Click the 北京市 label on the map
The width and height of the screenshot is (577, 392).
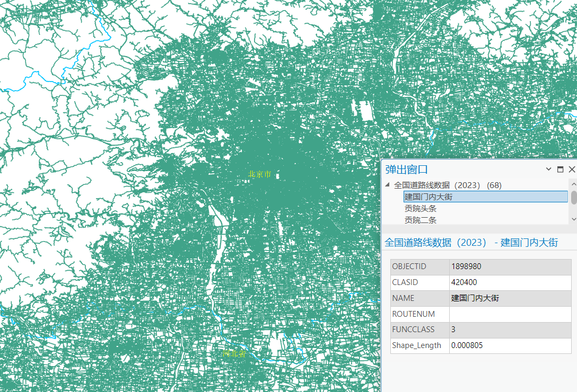pos(260,174)
